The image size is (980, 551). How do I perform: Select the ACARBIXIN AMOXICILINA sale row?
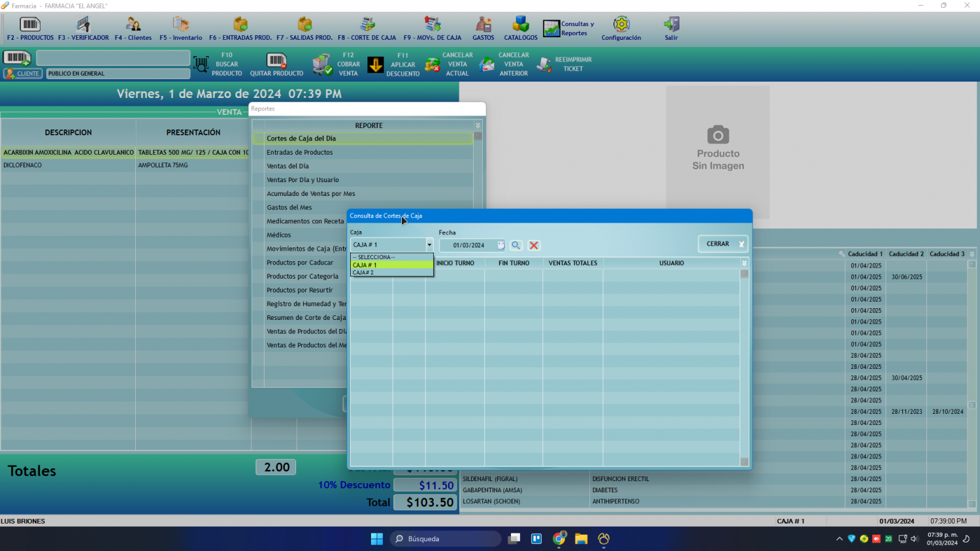(x=125, y=152)
